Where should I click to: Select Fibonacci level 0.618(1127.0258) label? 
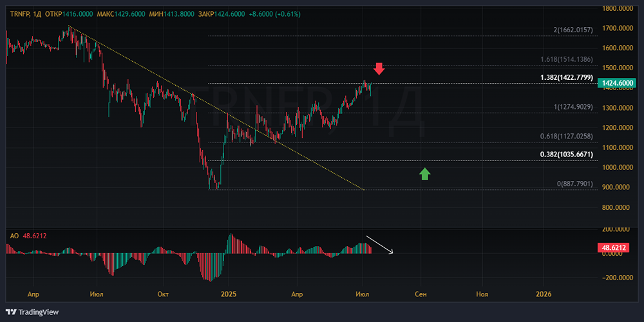pyautogui.click(x=567, y=137)
